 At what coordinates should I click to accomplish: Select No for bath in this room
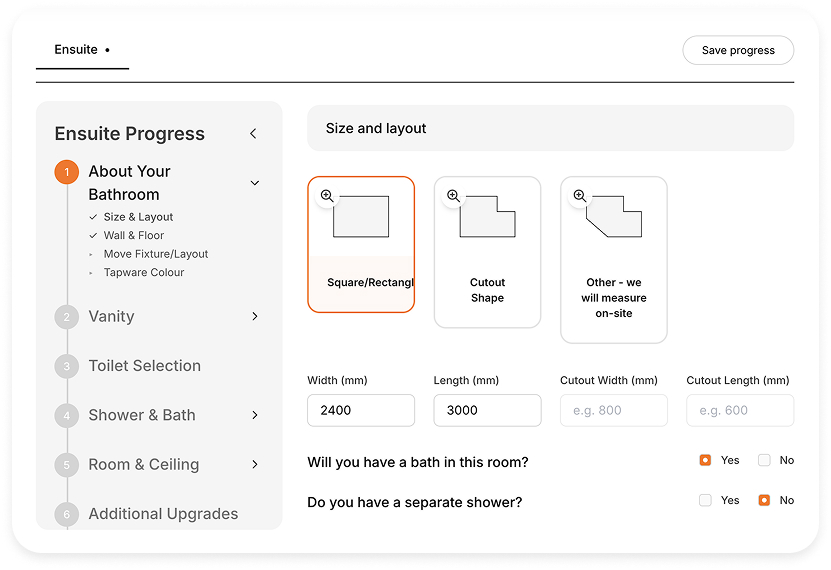click(x=764, y=460)
